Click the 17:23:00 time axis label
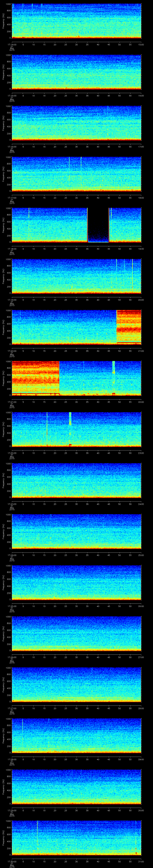This screenshot has width=153, height=868. (12, 504)
